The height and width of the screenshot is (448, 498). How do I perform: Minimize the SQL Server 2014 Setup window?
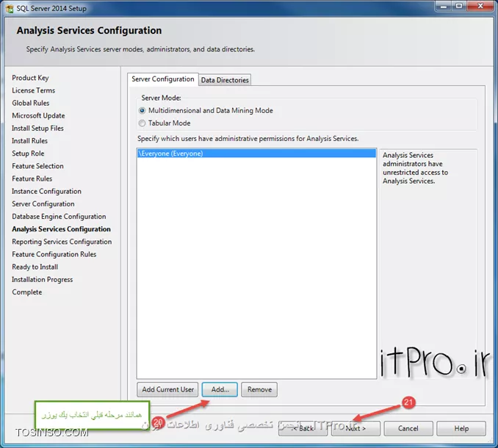click(x=444, y=6)
